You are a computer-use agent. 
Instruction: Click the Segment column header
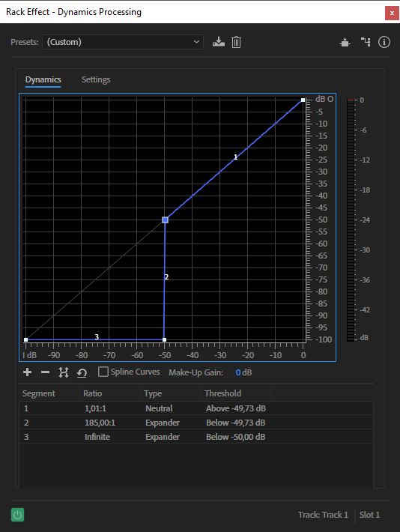[39, 393]
